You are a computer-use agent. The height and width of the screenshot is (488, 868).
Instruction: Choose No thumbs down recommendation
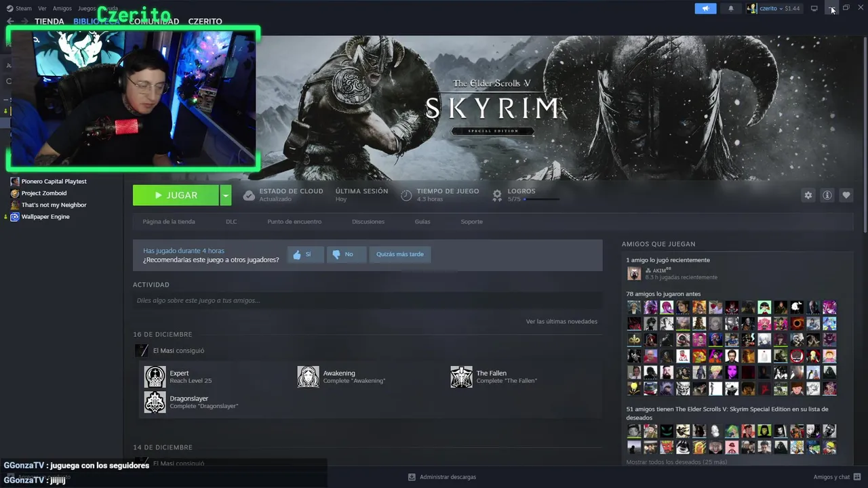[x=347, y=254]
